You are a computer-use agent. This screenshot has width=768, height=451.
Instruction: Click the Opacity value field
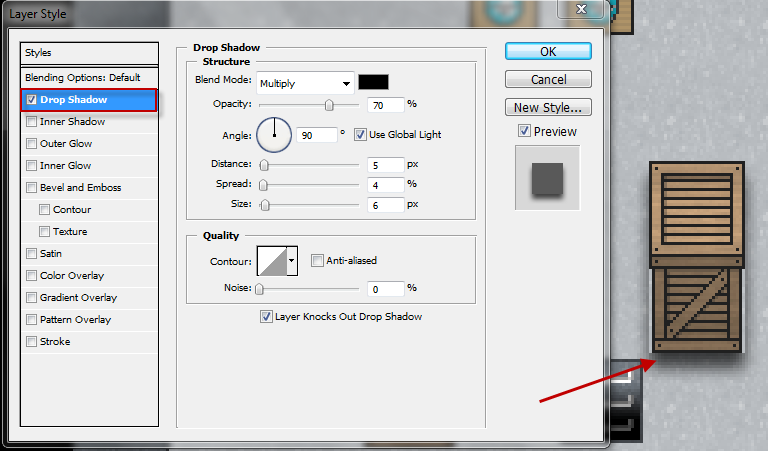click(386, 105)
